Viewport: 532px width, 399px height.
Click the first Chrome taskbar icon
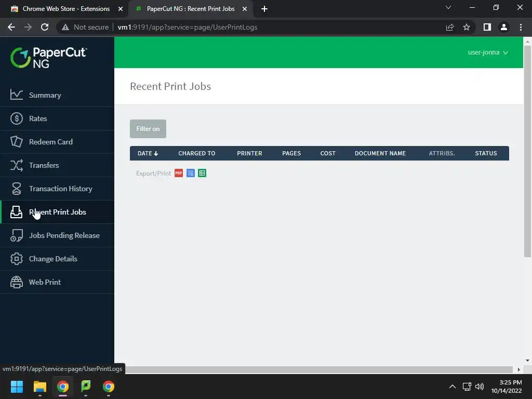[x=63, y=386]
